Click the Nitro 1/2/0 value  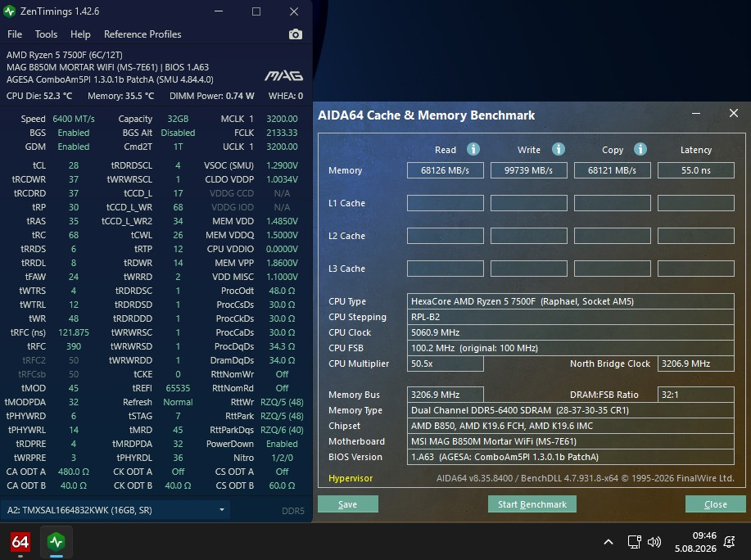(x=282, y=458)
